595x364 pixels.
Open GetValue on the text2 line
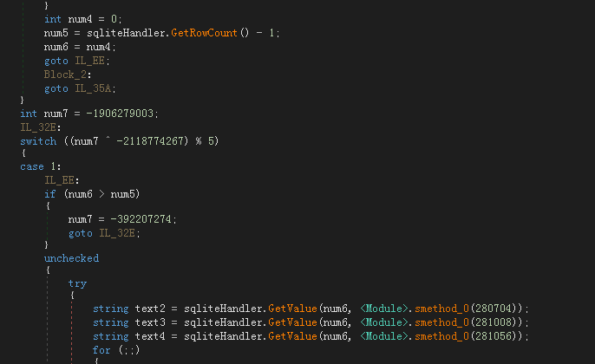pyautogui.click(x=292, y=309)
